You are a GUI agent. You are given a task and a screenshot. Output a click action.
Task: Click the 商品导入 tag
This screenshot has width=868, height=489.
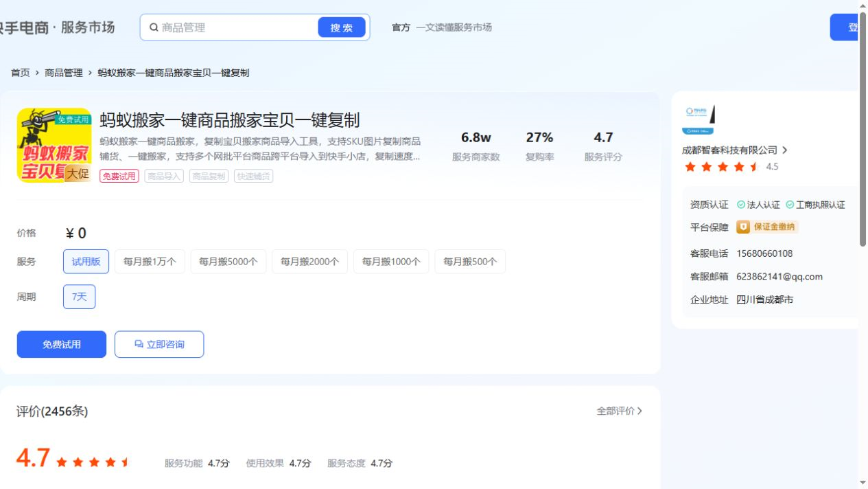click(x=164, y=177)
